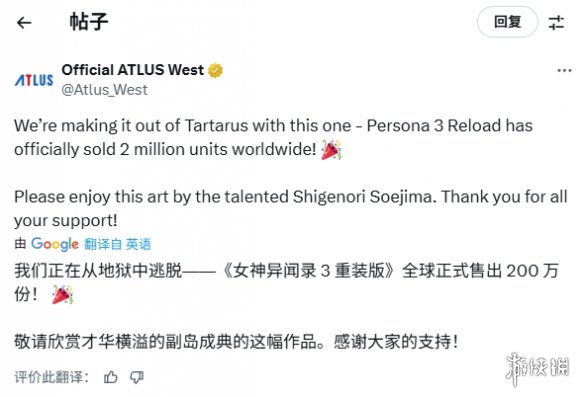Screen dimensions: 584x397
Task: Open Official ATLUS West profile name
Action: click(133, 70)
